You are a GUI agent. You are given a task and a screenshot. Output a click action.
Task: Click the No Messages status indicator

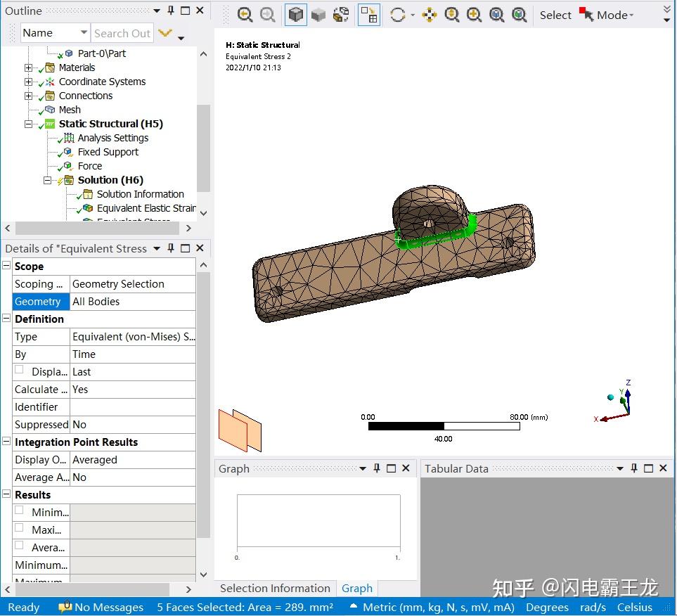coord(101,607)
